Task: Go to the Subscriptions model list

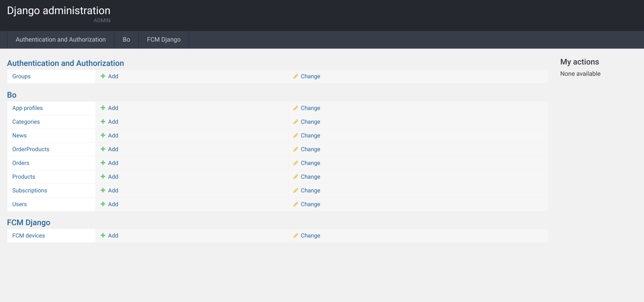Action: 30,191
